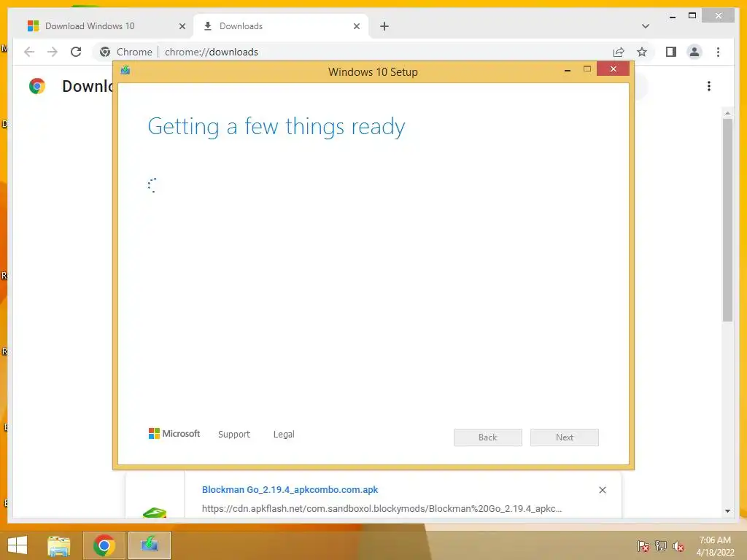Click the scrollbar down arrow
This screenshot has height=560, width=747.
tap(727, 511)
